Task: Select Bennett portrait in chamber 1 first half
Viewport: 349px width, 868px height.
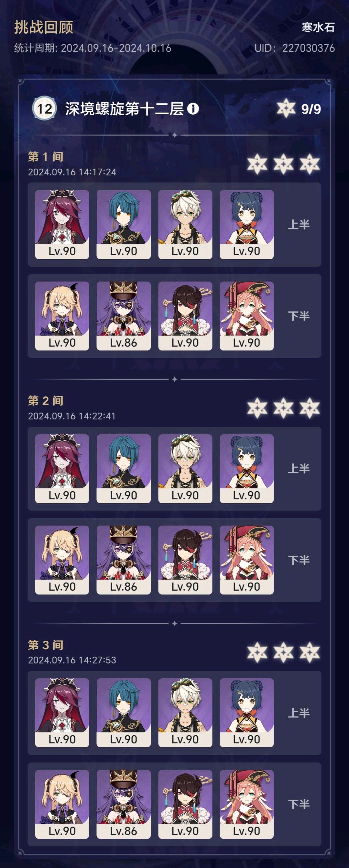Action: click(x=185, y=224)
